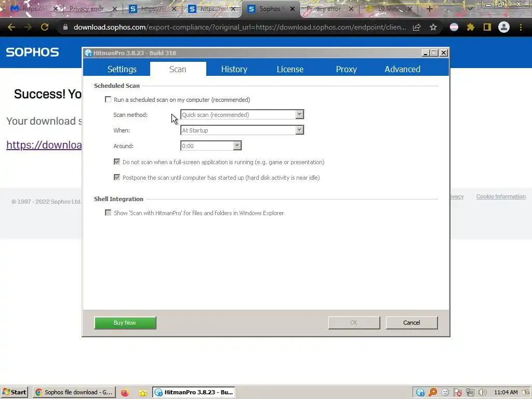
Task: Bookmark this page with the star
Action: click(433, 27)
